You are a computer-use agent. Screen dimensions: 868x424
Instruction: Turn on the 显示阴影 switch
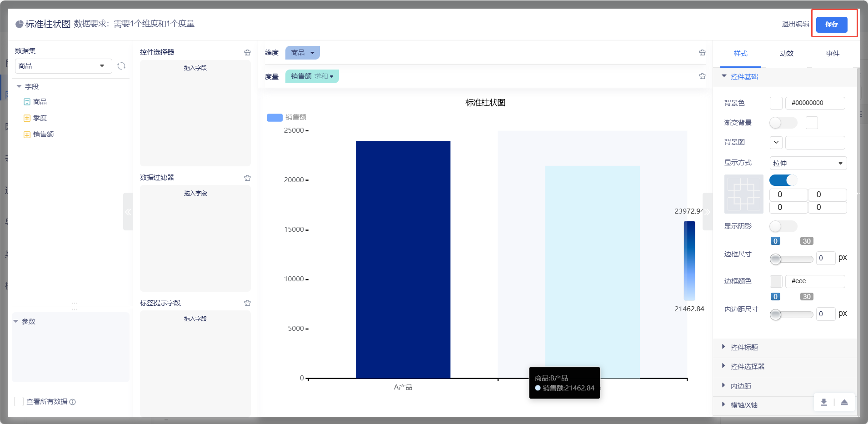point(783,226)
